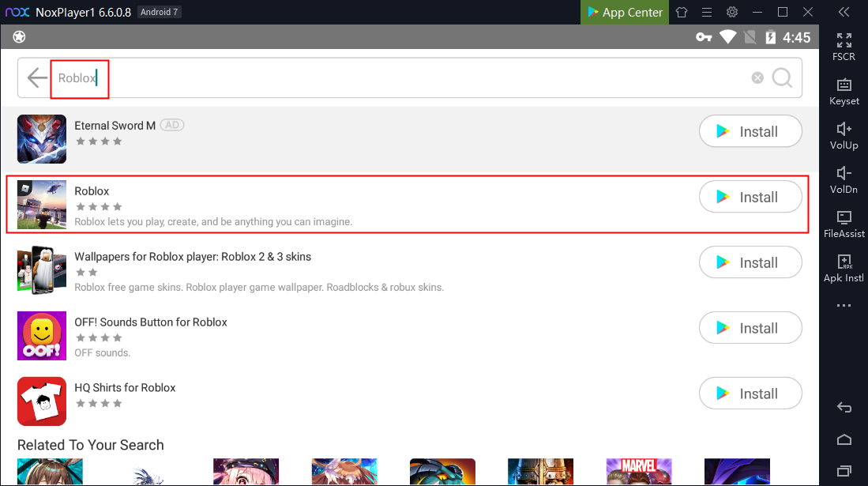Open 'OFF! Sounds Button for Roblox' title
Viewport: 868px width, 486px height.
[151, 322]
